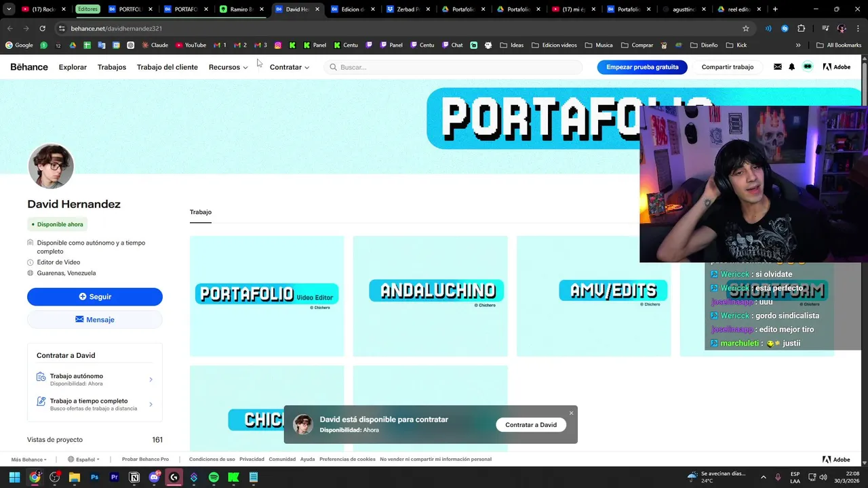Open the Claude bookmark
The width and height of the screenshot is (868, 488).
(155, 45)
